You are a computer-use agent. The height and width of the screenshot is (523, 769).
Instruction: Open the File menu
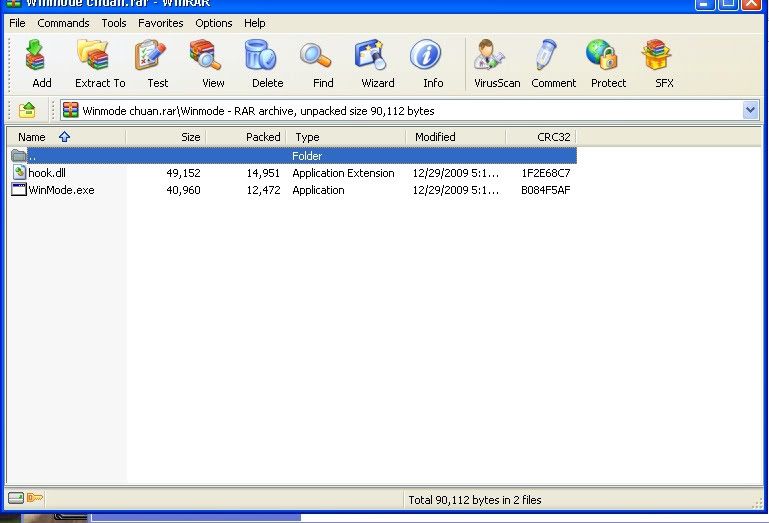(17, 23)
